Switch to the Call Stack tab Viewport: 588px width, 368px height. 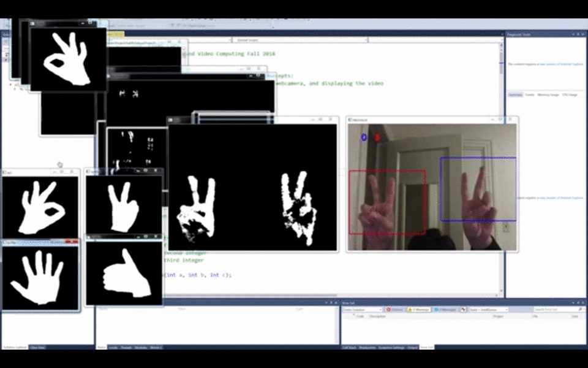(350, 347)
